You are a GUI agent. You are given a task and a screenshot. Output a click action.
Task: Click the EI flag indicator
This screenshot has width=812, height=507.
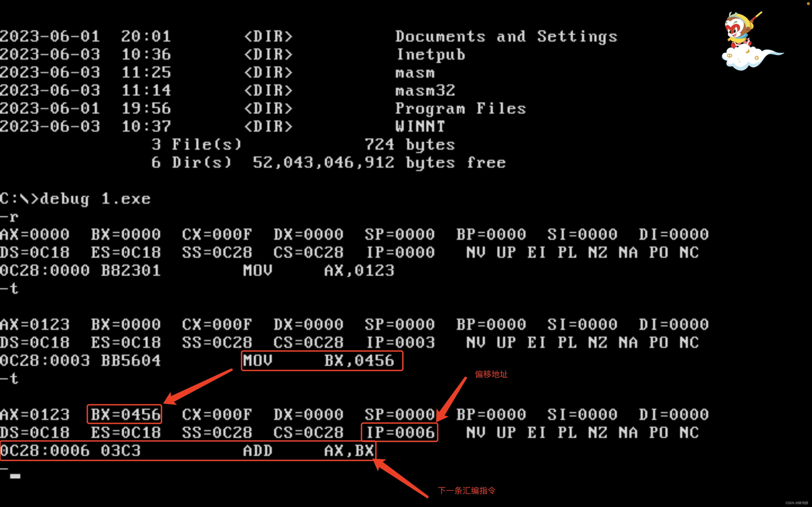click(536, 252)
